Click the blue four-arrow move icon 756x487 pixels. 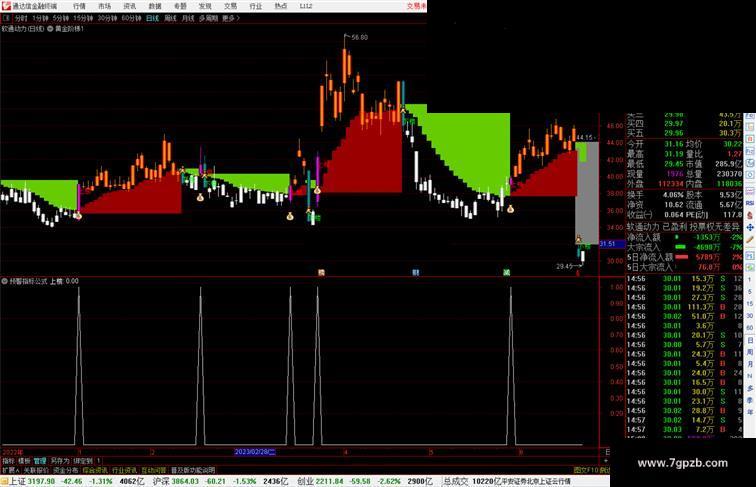tap(750, 227)
